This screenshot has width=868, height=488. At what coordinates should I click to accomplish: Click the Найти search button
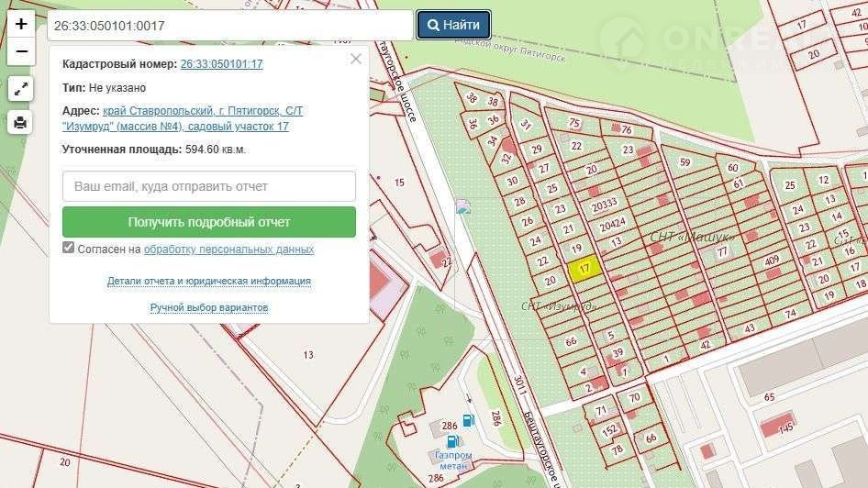[453, 25]
